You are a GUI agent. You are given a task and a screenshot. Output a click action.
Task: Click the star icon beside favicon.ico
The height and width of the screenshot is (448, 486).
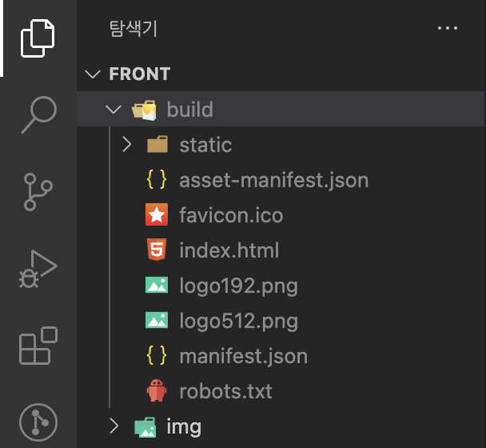coord(157,214)
